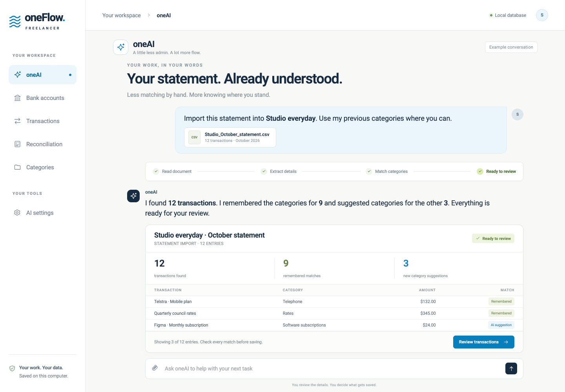
Task: Click the oneAI header sparkle icon
Action: tap(121, 47)
